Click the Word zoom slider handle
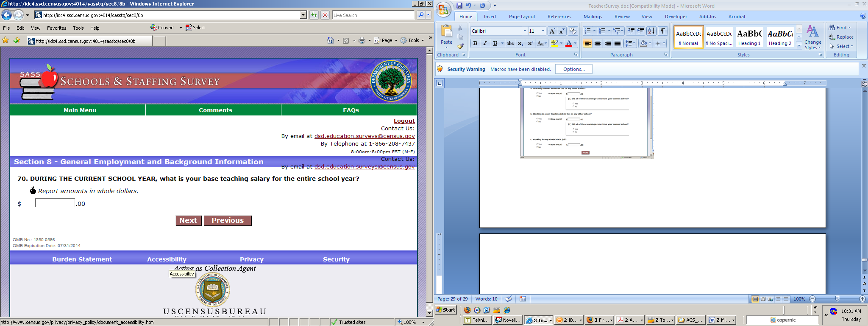Viewport: 868px width, 326px height. (837, 299)
